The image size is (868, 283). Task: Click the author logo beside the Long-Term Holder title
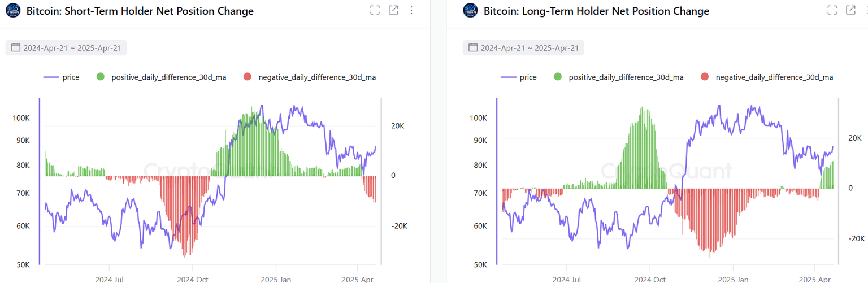tap(470, 11)
